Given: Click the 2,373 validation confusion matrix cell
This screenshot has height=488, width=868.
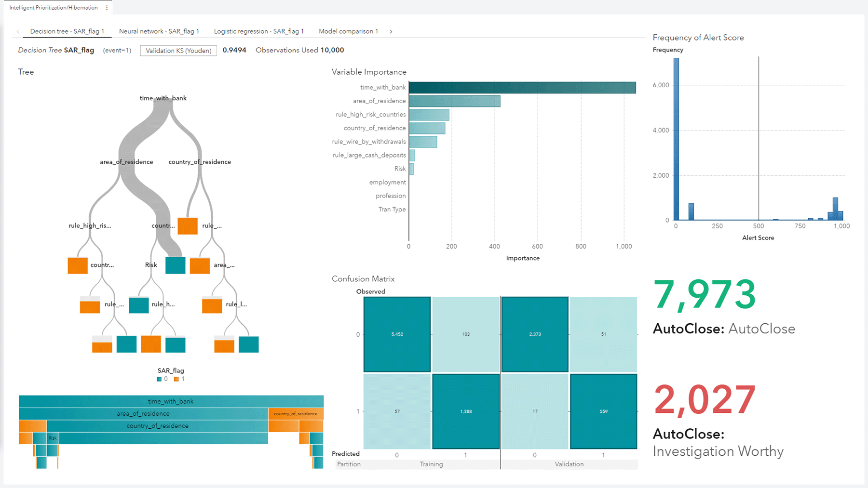Looking at the screenshot, I should tap(535, 334).
